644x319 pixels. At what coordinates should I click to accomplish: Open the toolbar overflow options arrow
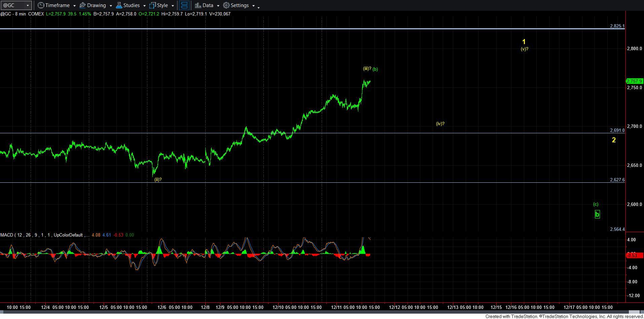pos(258,7)
